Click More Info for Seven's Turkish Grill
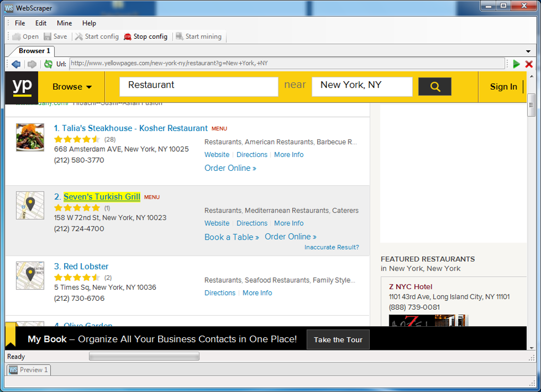Image resolution: width=541 pixels, height=392 pixels. click(289, 223)
